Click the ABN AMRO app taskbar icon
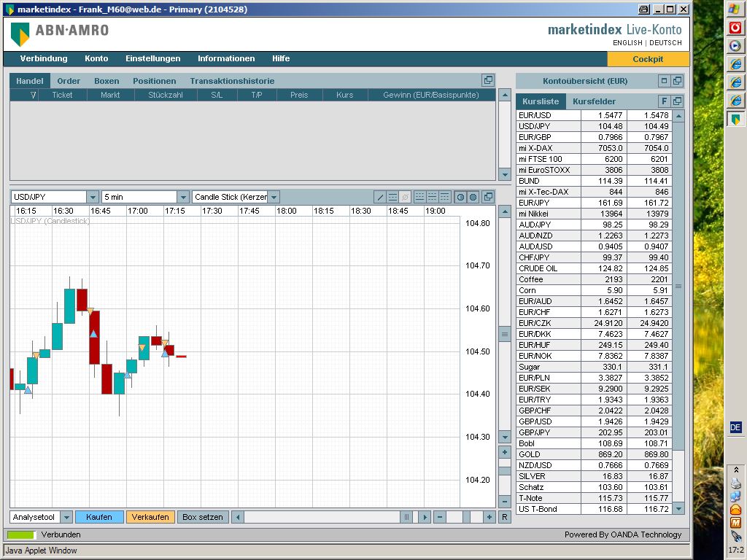 pyautogui.click(x=735, y=119)
